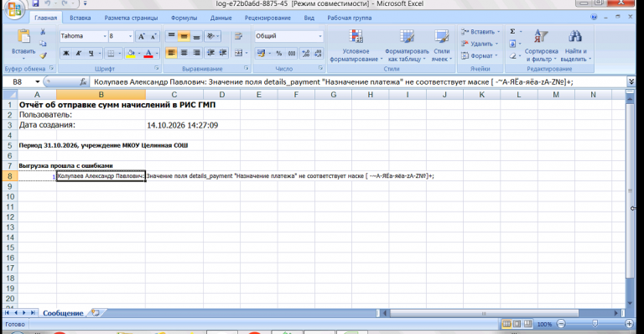Open Conditional Formatting (Условное форматирование)
This screenshot has width=644, height=334.
coord(356,45)
